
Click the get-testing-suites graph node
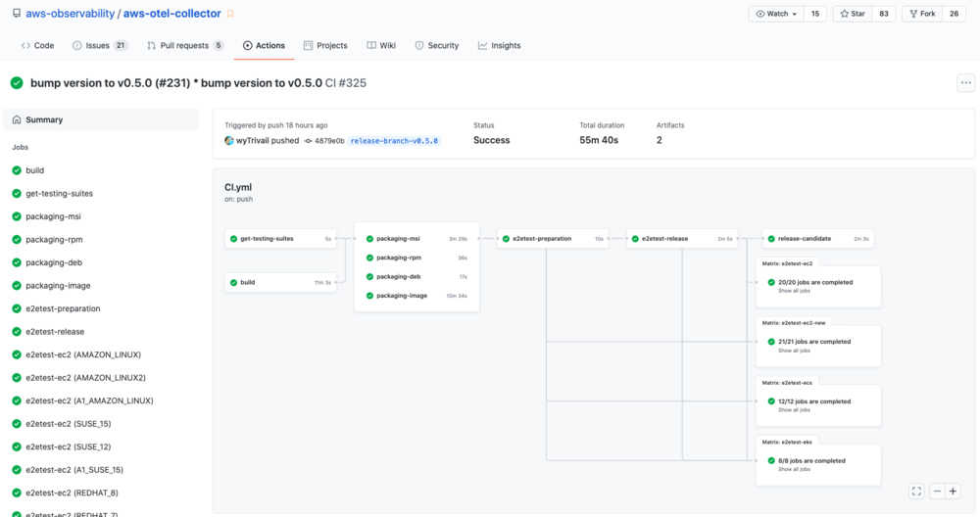pos(280,239)
